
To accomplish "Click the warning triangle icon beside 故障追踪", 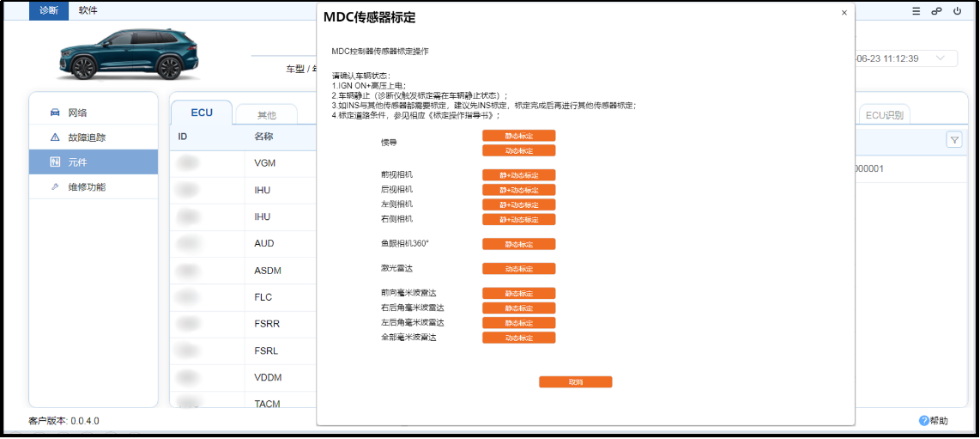I will (x=54, y=137).
